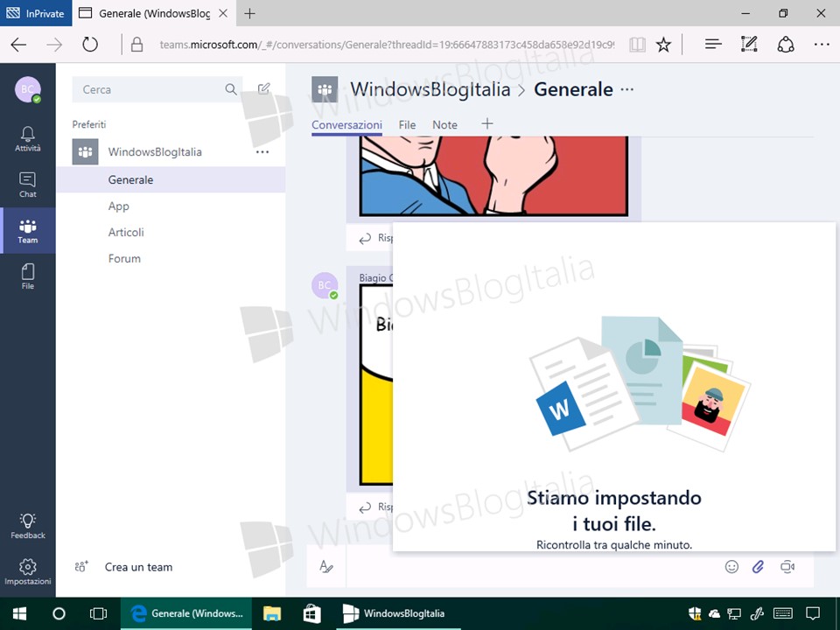Viewport: 840px width, 630px height.
Task: Open Generale channel more options ellipsis
Action: (x=626, y=89)
